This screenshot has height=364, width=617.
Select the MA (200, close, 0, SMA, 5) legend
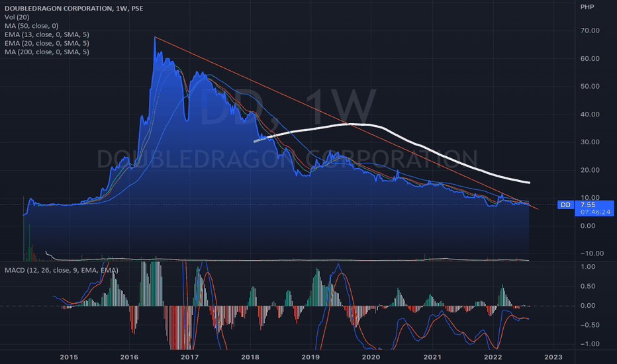(47, 52)
